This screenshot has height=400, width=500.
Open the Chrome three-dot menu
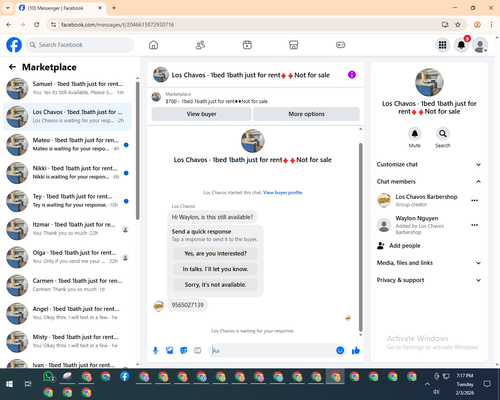click(x=491, y=25)
